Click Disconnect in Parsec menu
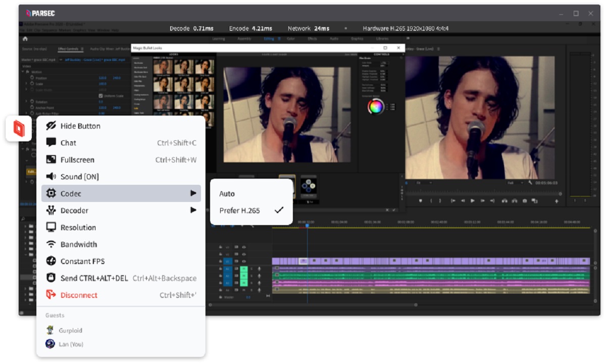Viewport: 606px width, 364px height. (121, 295)
